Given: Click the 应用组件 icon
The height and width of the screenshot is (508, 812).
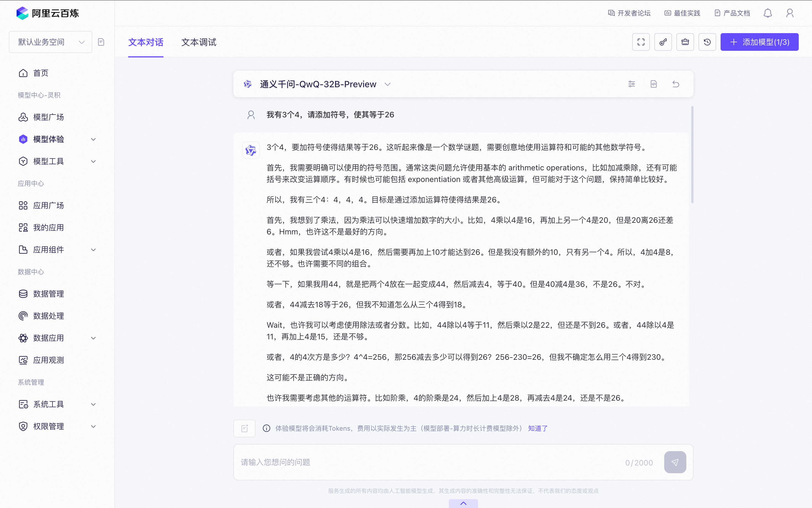Looking at the screenshot, I should [x=23, y=250].
